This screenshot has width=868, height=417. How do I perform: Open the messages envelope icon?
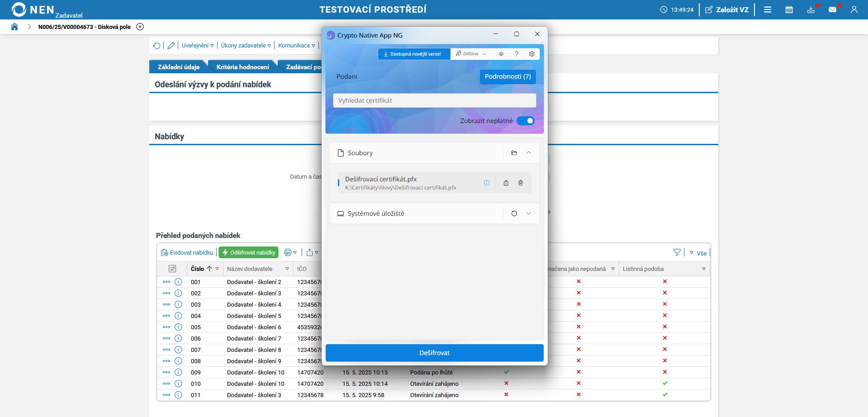(833, 9)
